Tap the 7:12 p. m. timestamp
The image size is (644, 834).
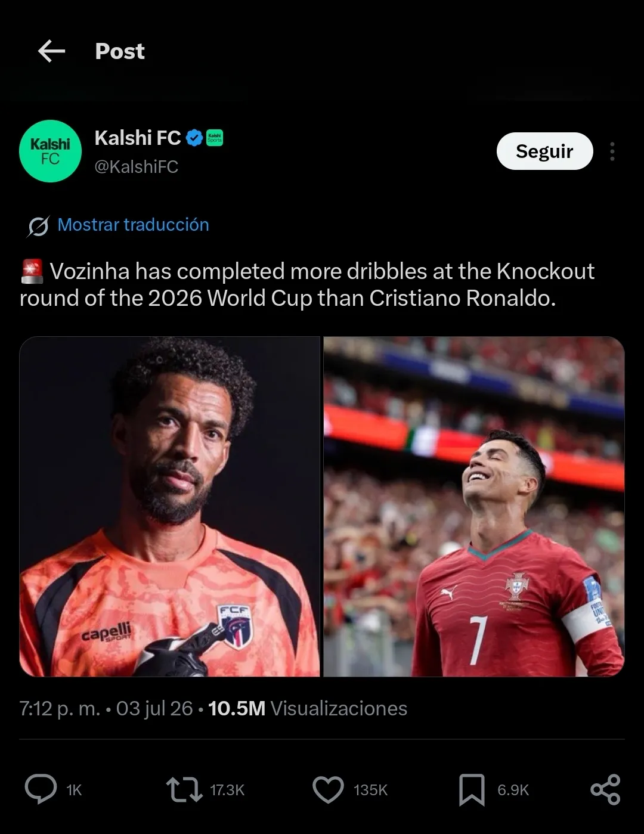click(x=60, y=708)
